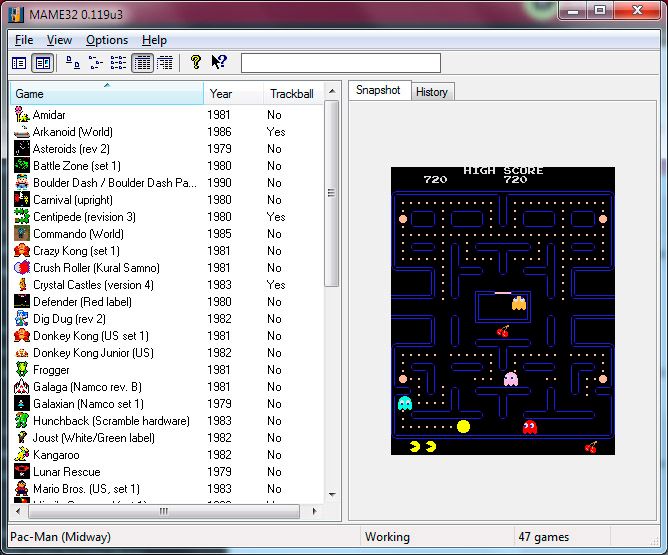This screenshot has width=668, height=555.
Task: Click the Working status bar text
Action: tap(387, 537)
